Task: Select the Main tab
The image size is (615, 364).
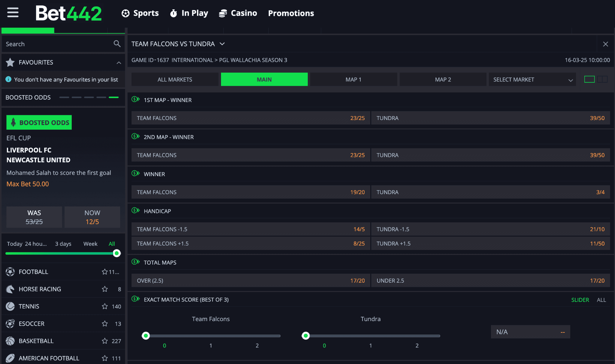Action: pos(264,80)
